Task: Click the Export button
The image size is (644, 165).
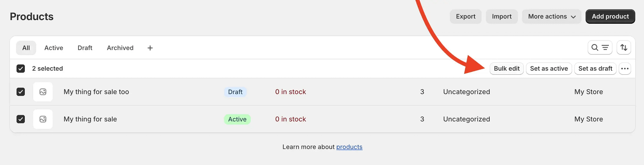Action: (466, 16)
